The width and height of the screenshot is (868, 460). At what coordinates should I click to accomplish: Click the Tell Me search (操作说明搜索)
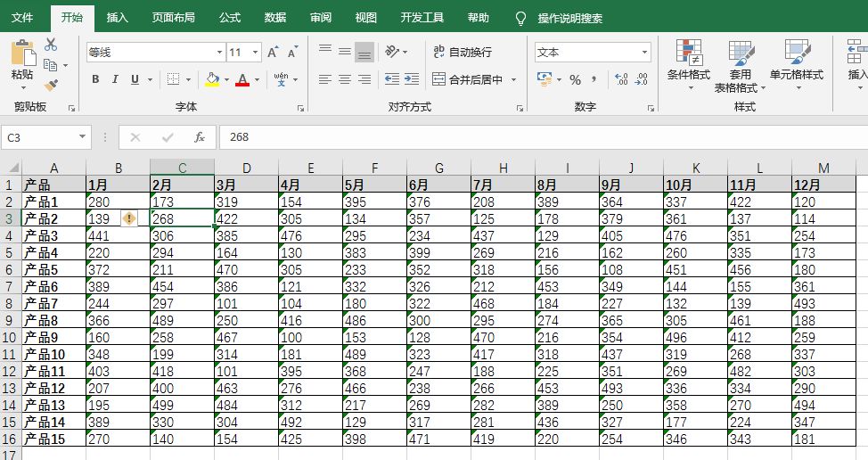coord(569,18)
